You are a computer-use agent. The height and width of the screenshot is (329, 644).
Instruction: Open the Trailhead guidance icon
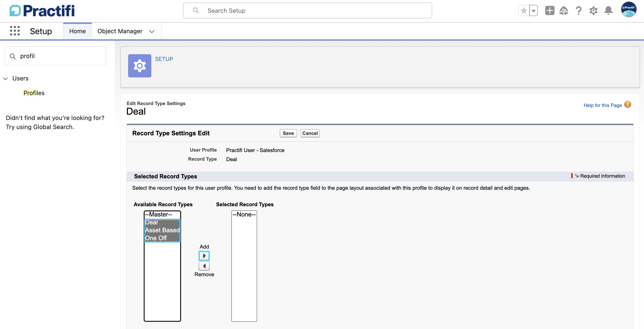(564, 10)
